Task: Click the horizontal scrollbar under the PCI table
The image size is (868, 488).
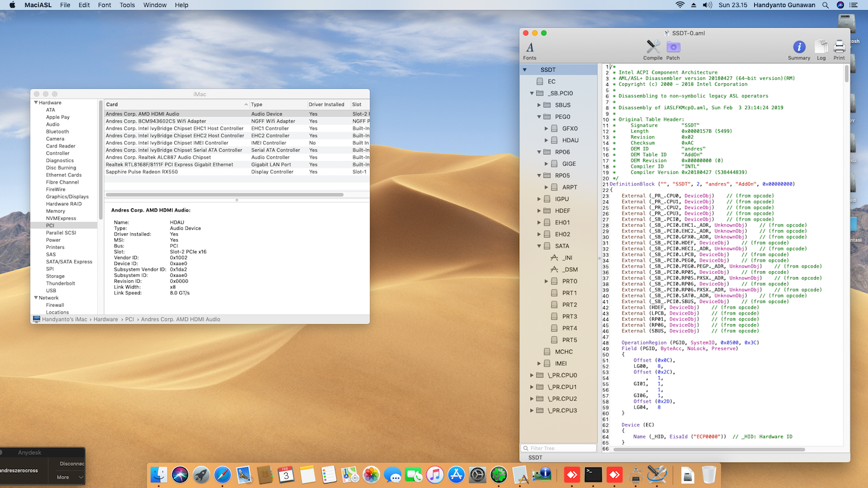Action: 224,194
